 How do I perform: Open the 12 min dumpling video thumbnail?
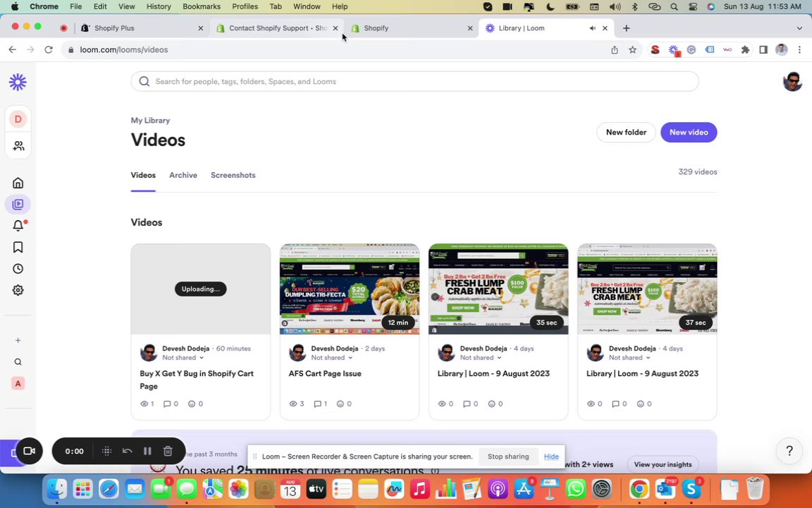coord(350,289)
